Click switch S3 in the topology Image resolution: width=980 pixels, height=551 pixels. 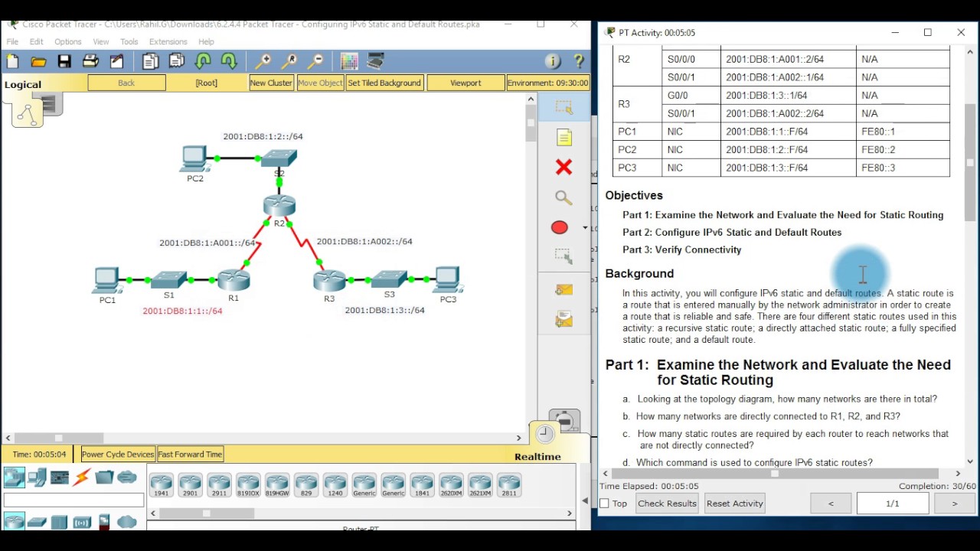(x=389, y=279)
